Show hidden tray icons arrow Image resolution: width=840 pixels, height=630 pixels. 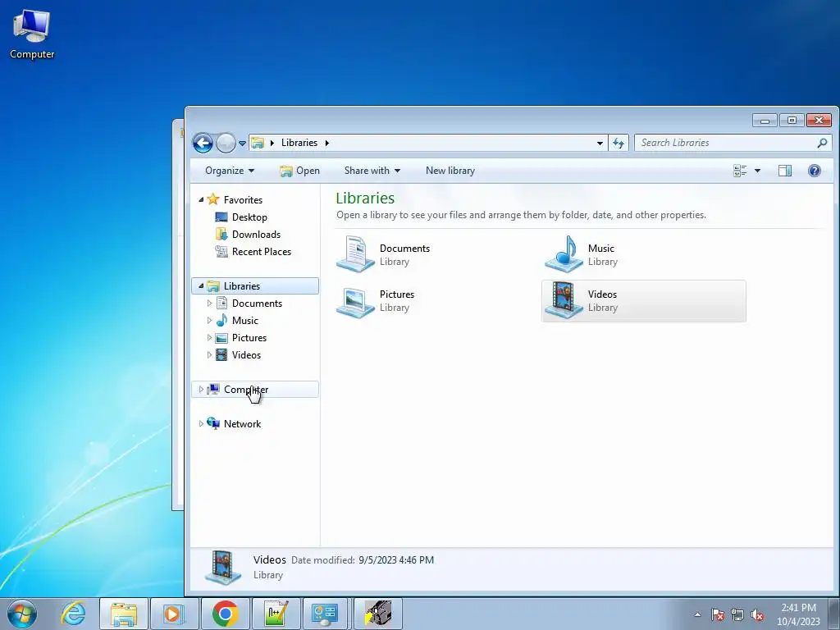click(x=697, y=614)
